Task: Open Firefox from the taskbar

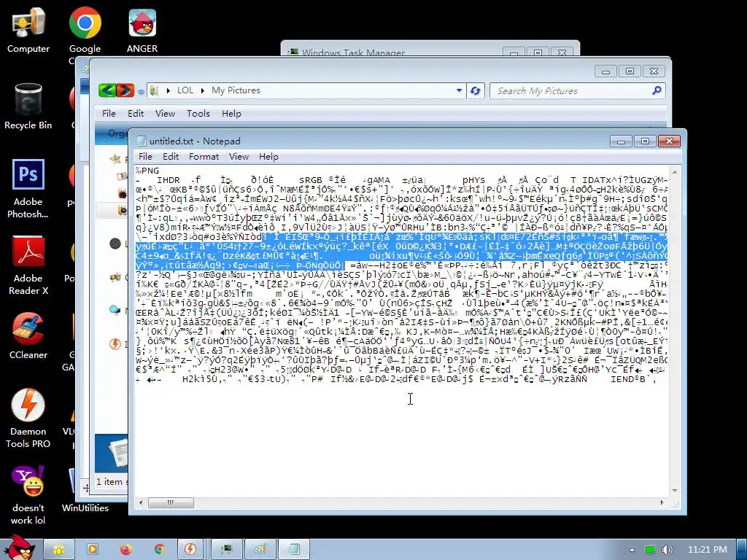Action: tap(125, 550)
